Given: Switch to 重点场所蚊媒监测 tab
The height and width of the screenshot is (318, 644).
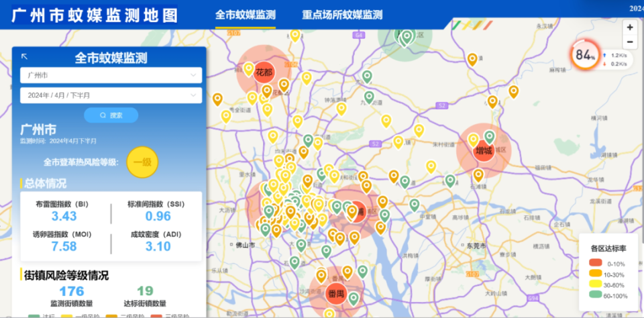Looking at the screenshot, I should (x=342, y=15).
